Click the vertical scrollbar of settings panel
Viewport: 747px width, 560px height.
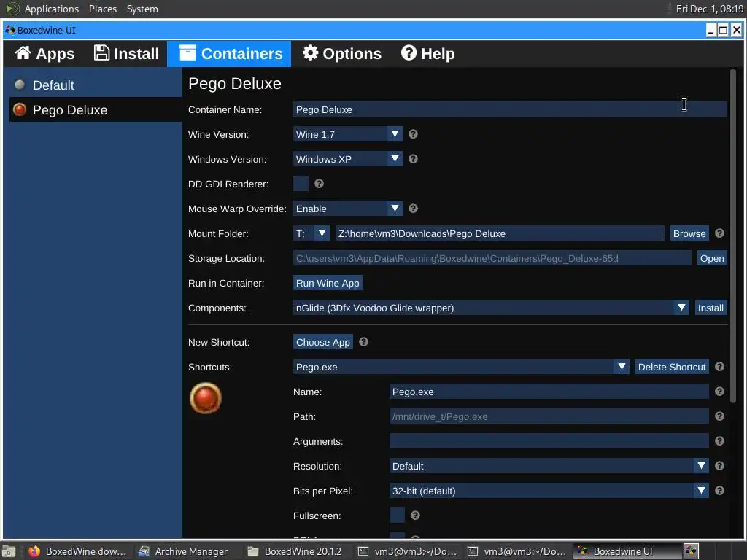[x=732, y=236]
